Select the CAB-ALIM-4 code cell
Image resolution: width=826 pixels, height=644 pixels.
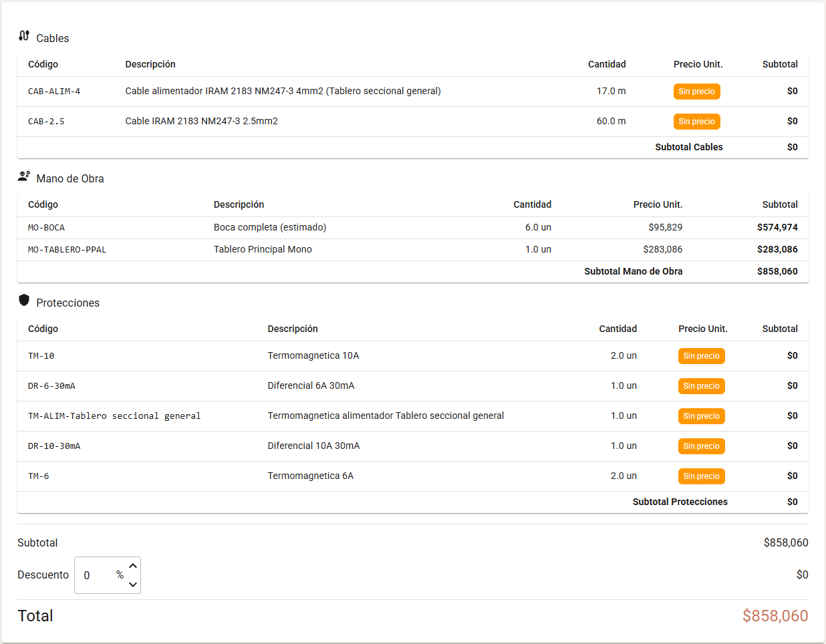[x=54, y=92]
